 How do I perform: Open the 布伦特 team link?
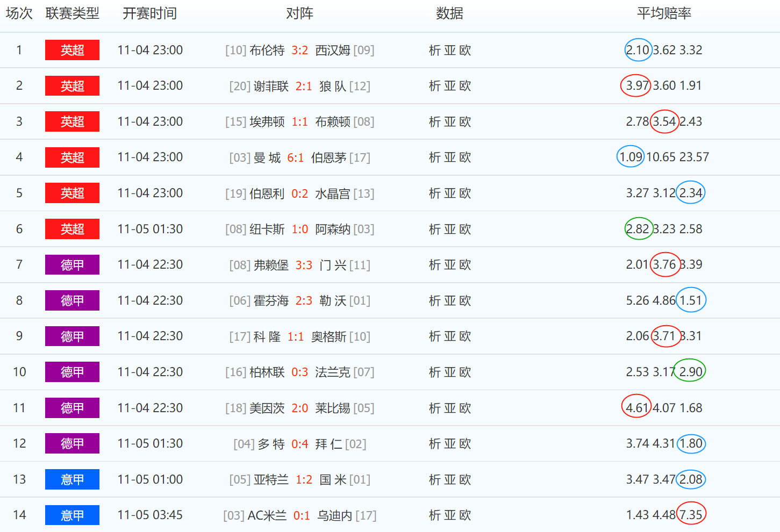tap(267, 51)
